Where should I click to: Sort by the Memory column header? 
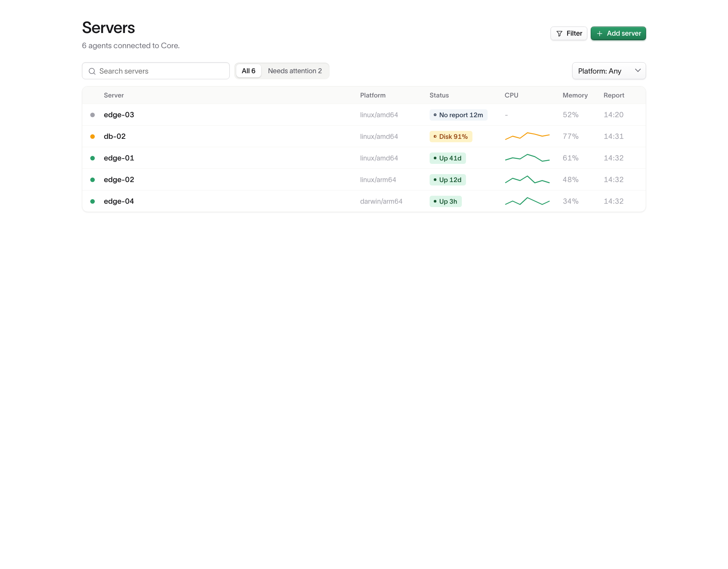(x=575, y=95)
